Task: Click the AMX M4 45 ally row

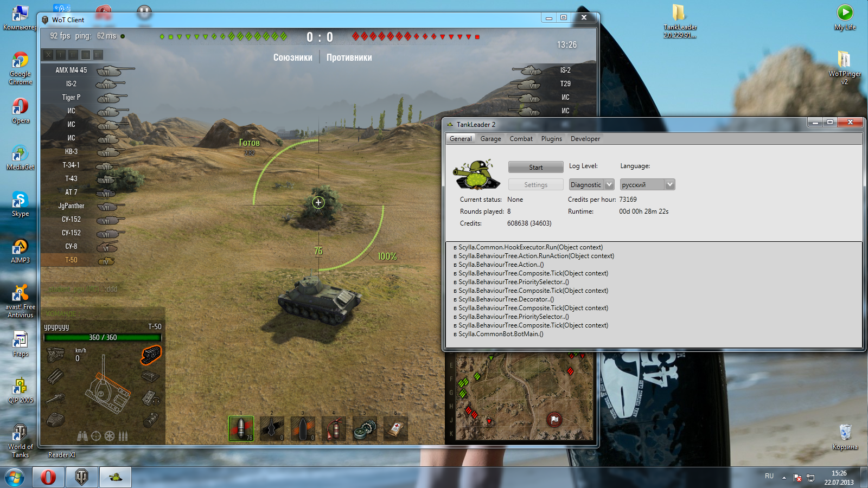Action: [88, 70]
